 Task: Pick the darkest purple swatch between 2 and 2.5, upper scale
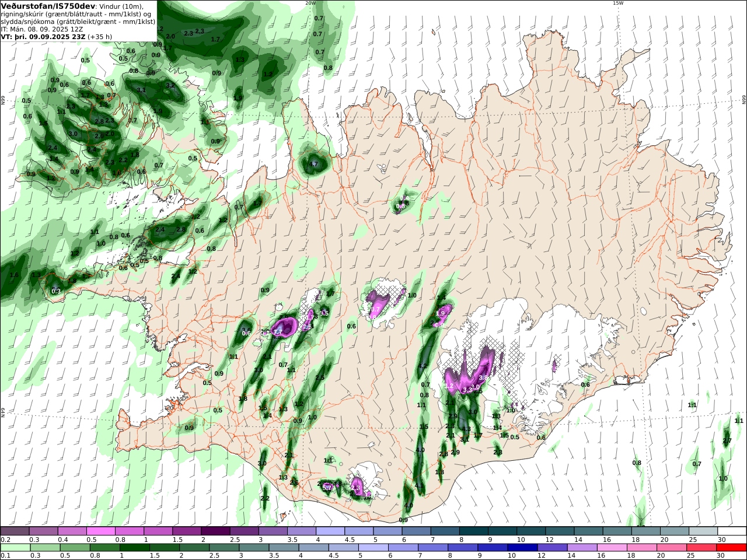click(x=215, y=531)
